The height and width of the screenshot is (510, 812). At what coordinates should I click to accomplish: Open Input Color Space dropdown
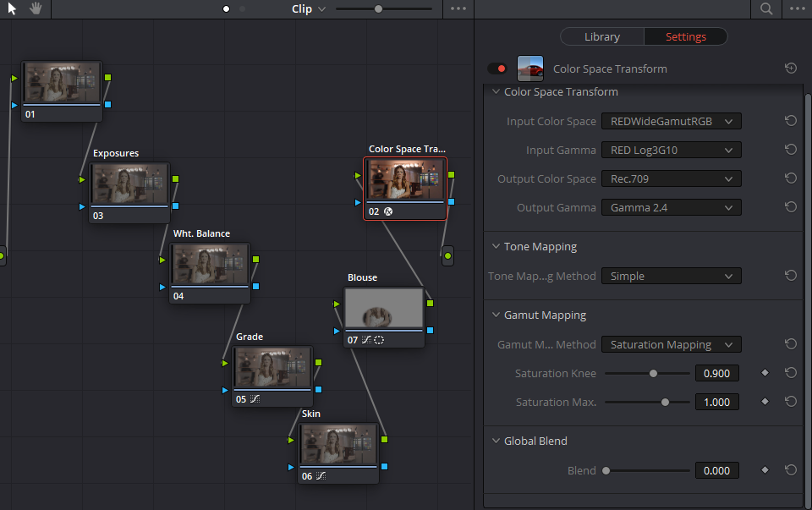coord(671,121)
